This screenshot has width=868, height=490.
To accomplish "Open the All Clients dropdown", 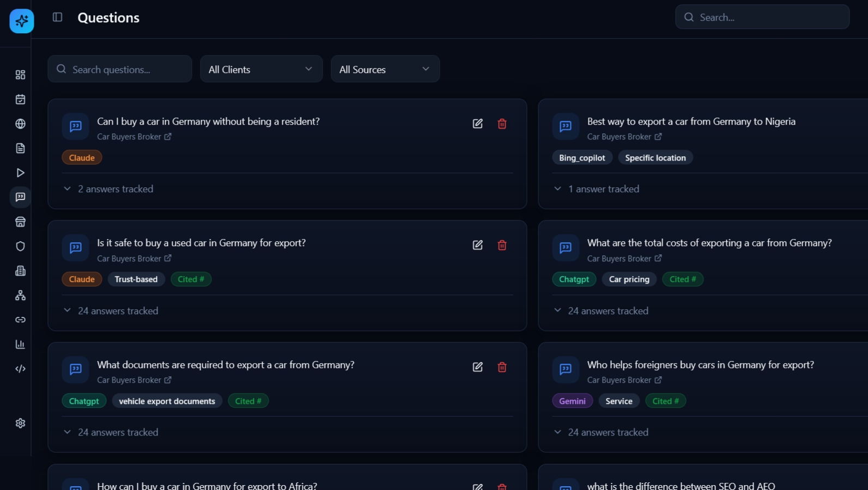I will pyautogui.click(x=262, y=69).
